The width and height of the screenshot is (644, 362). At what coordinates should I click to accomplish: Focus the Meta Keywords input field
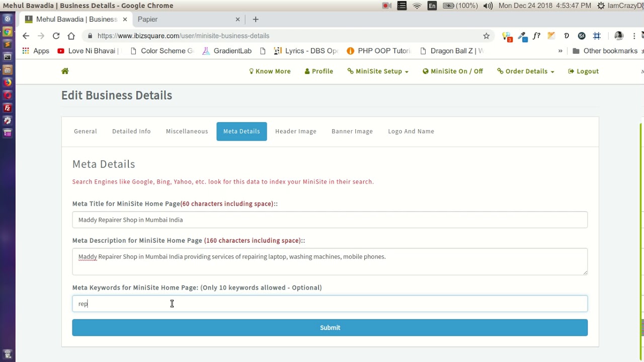[x=330, y=304]
